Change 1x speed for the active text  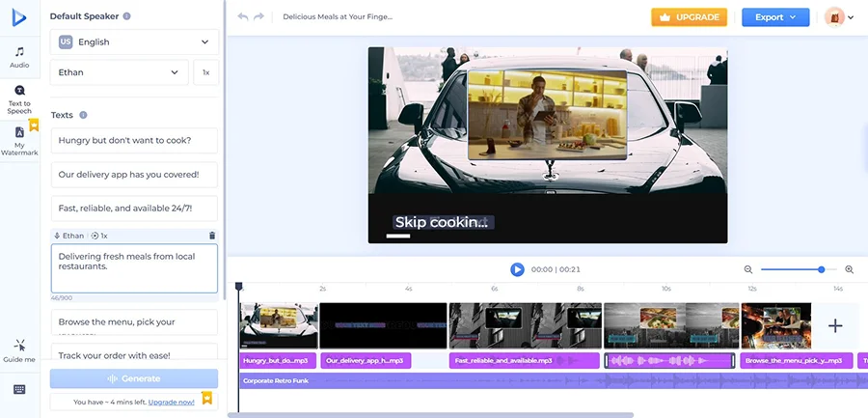pos(99,236)
